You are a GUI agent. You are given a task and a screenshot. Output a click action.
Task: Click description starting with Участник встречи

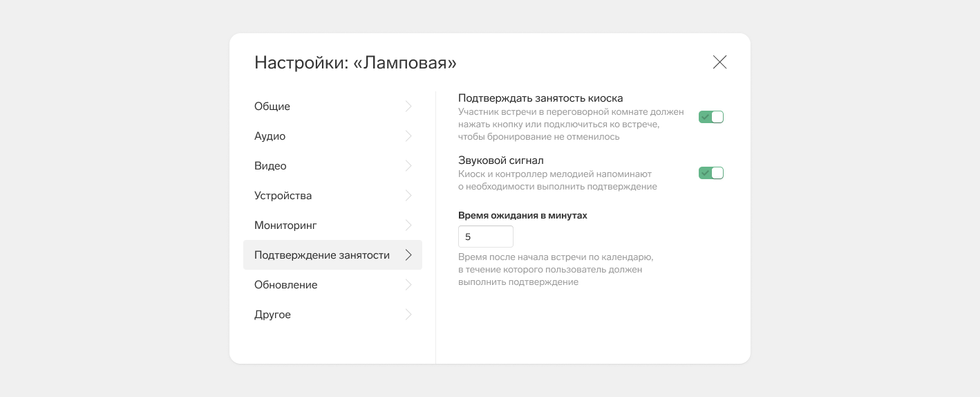(x=571, y=124)
